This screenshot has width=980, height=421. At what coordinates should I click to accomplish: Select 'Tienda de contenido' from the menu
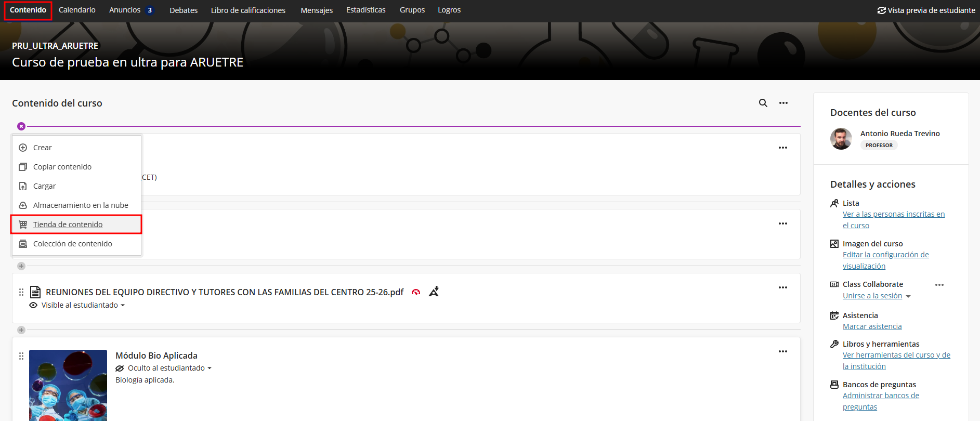point(68,225)
